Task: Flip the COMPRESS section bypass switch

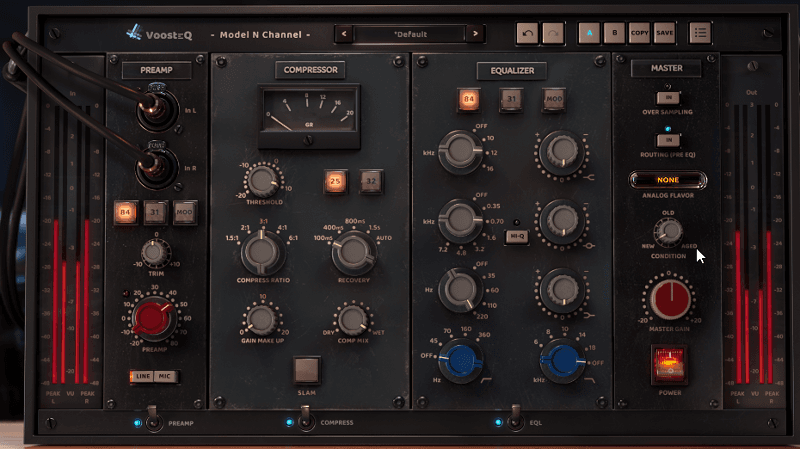Action: (306, 419)
